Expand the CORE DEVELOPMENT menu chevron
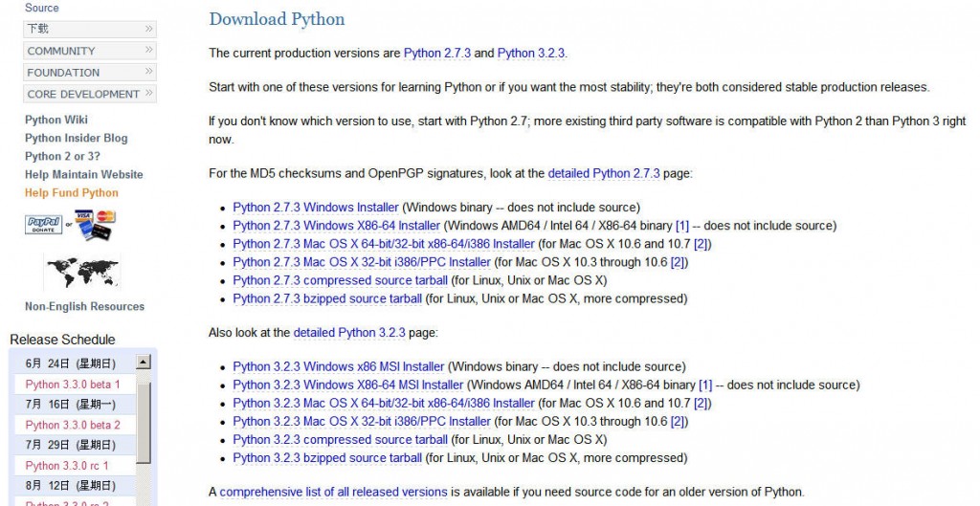Viewport: 980px width, 506px height. coord(148,93)
